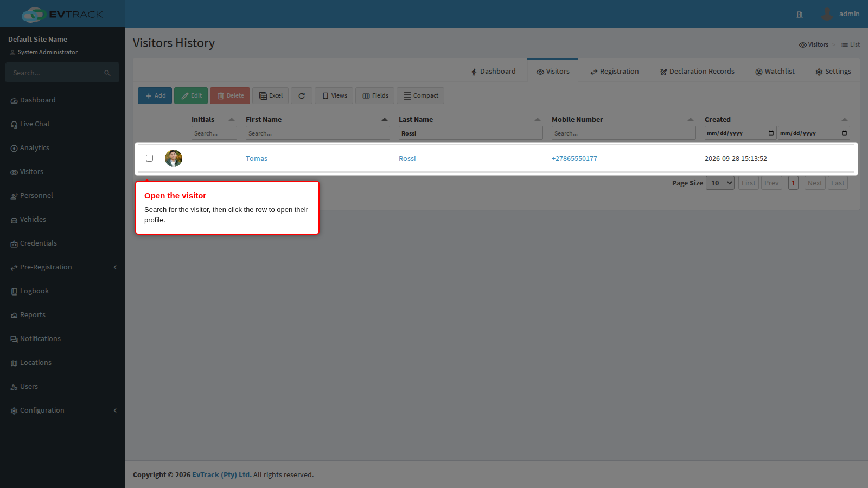Click the Add button

(x=155, y=95)
